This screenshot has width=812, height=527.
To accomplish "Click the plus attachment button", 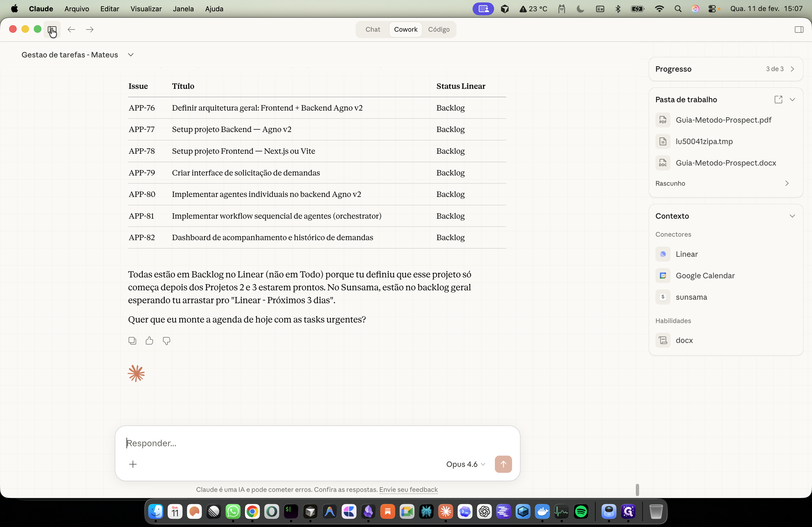I will coord(133,464).
